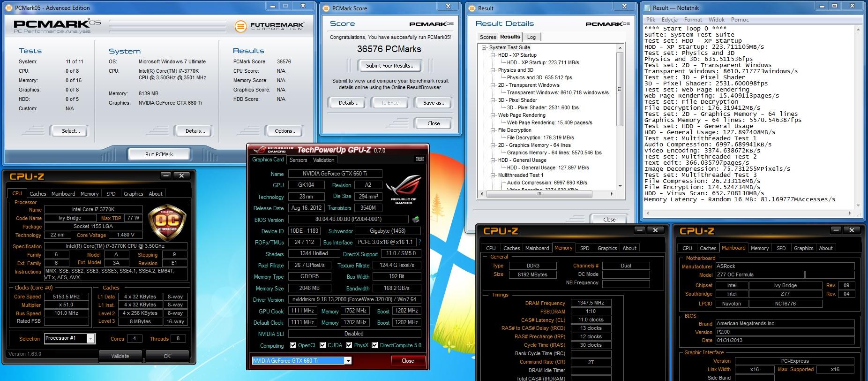Click the Gigabyte OC badge in CPU-Z

click(166, 222)
